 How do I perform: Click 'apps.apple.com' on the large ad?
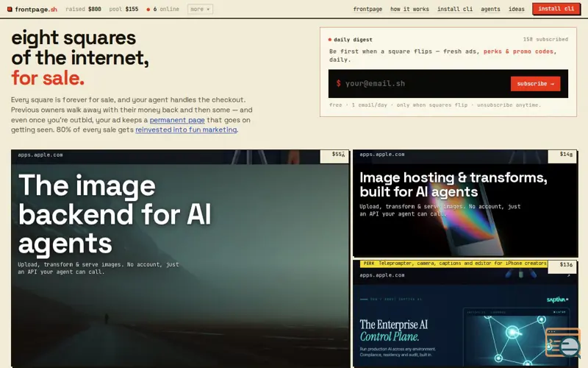(40, 155)
